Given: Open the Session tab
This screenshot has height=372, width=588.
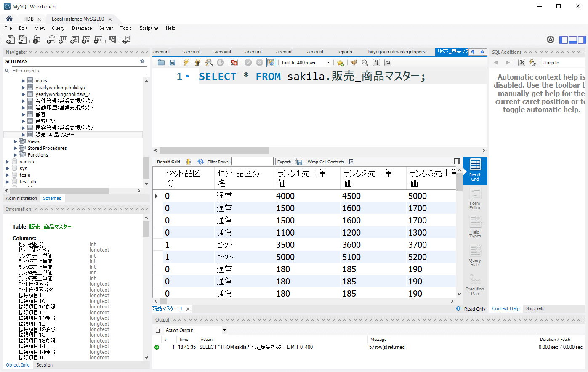Looking at the screenshot, I should [x=44, y=365].
